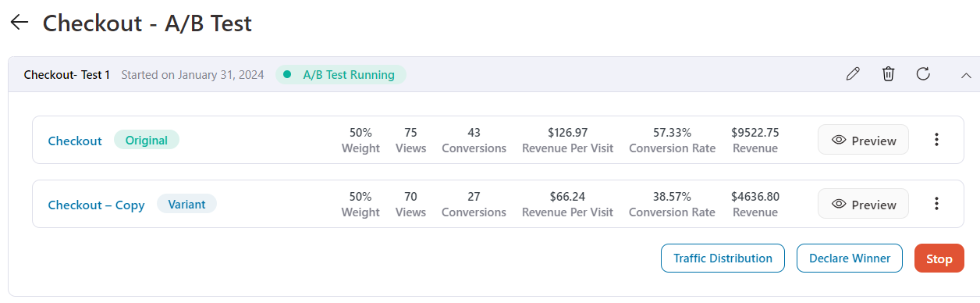
Task: Click the $66.24 Revenue Per Visit value
Action: [x=567, y=196]
